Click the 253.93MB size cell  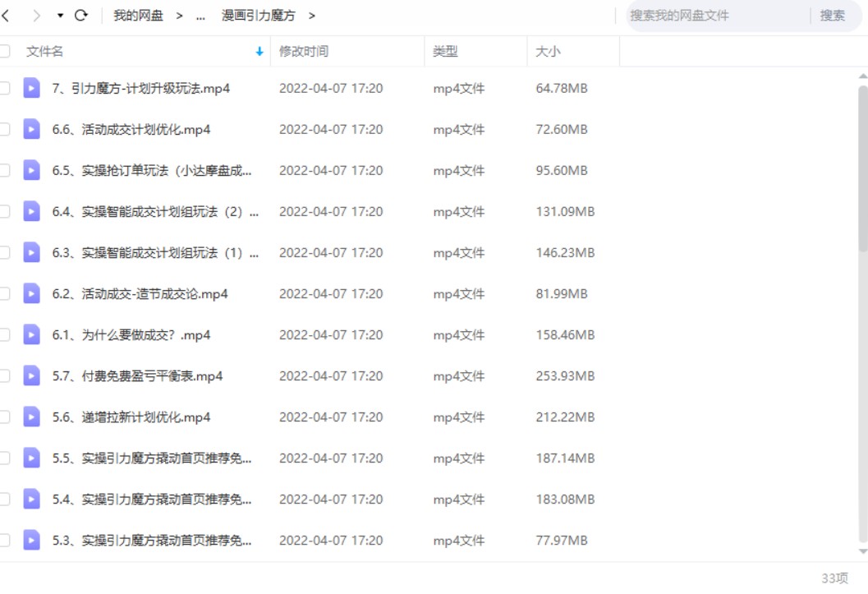point(565,376)
